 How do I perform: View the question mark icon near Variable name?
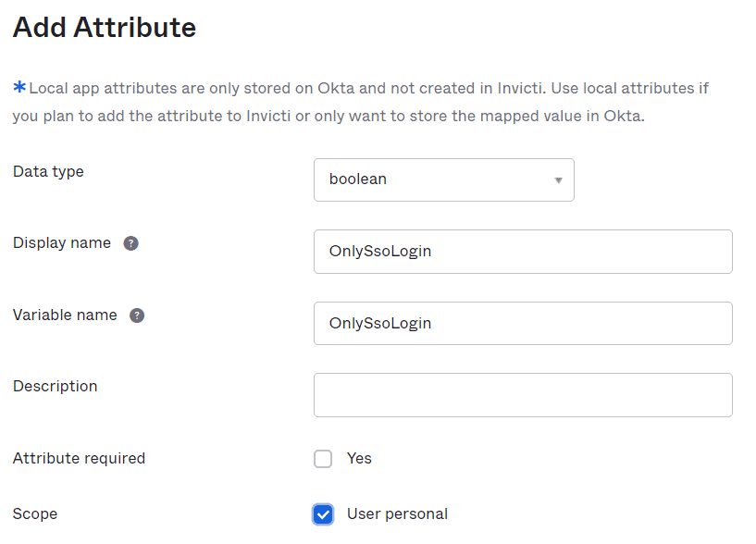[136, 315]
